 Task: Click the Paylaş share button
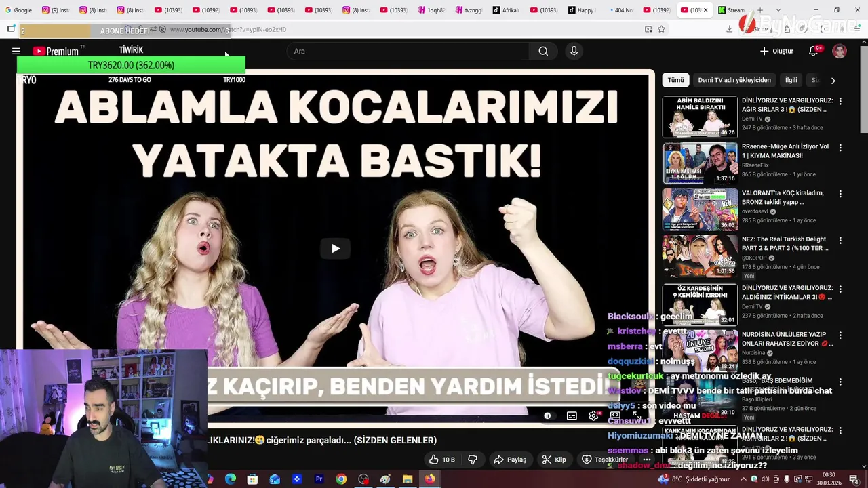tap(510, 460)
